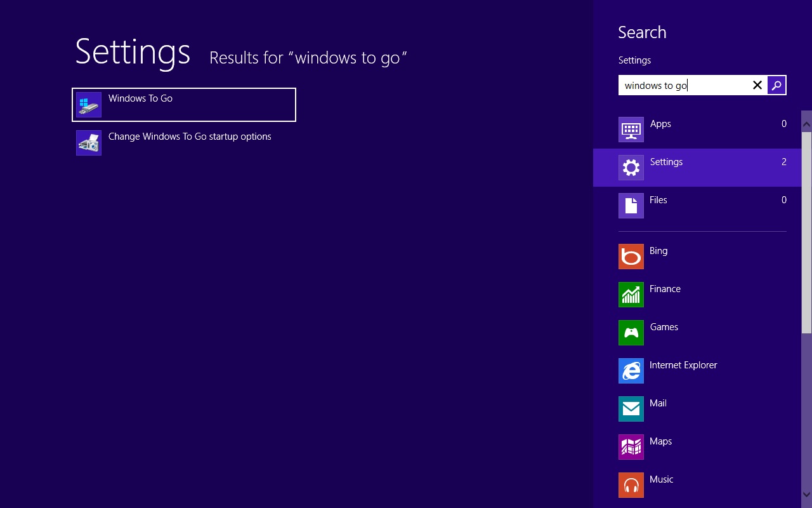Open the Bing app icon

pyautogui.click(x=631, y=257)
